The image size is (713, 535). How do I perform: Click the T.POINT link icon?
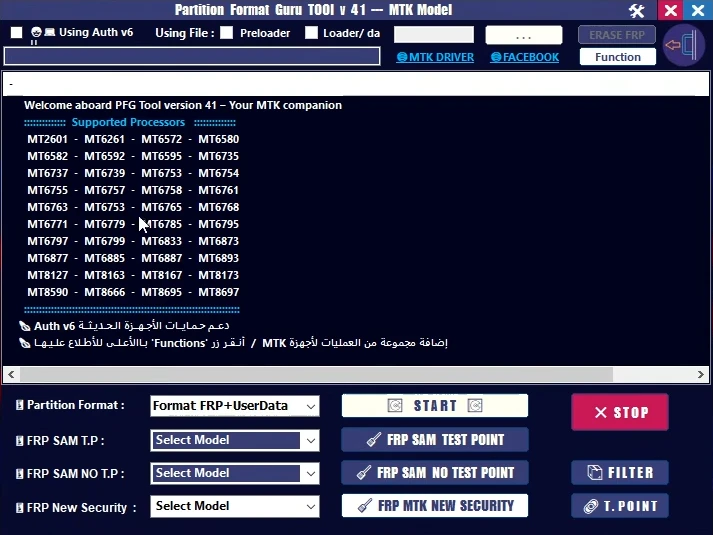(591, 506)
